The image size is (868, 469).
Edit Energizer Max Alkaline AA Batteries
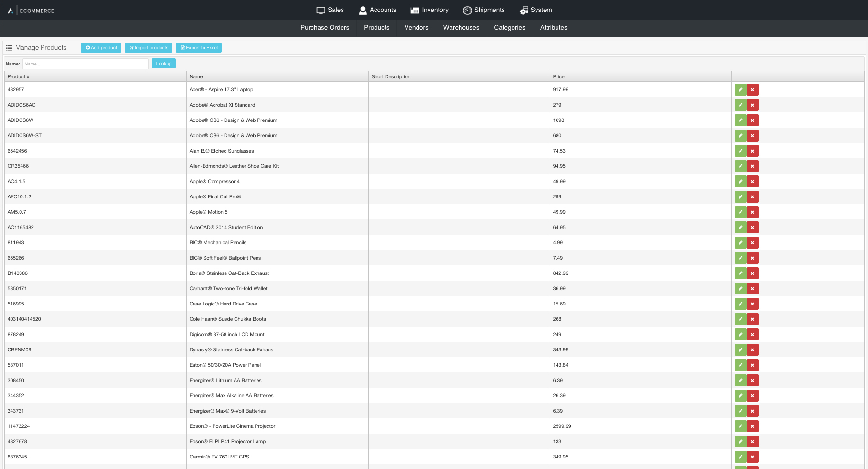[740, 396]
